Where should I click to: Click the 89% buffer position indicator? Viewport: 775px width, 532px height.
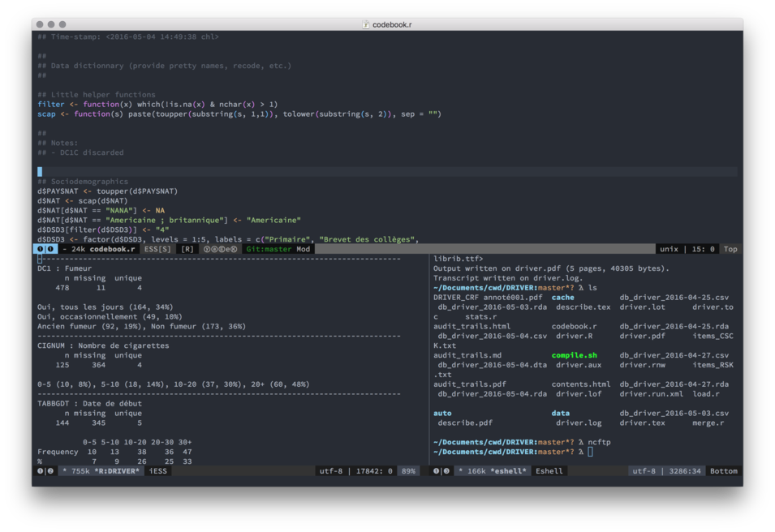[408, 471]
